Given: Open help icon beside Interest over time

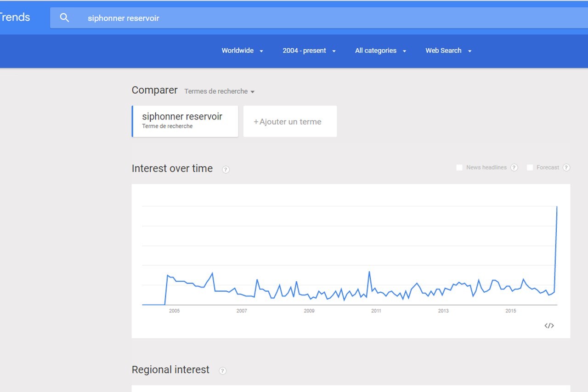Looking at the screenshot, I should pyautogui.click(x=226, y=170).
